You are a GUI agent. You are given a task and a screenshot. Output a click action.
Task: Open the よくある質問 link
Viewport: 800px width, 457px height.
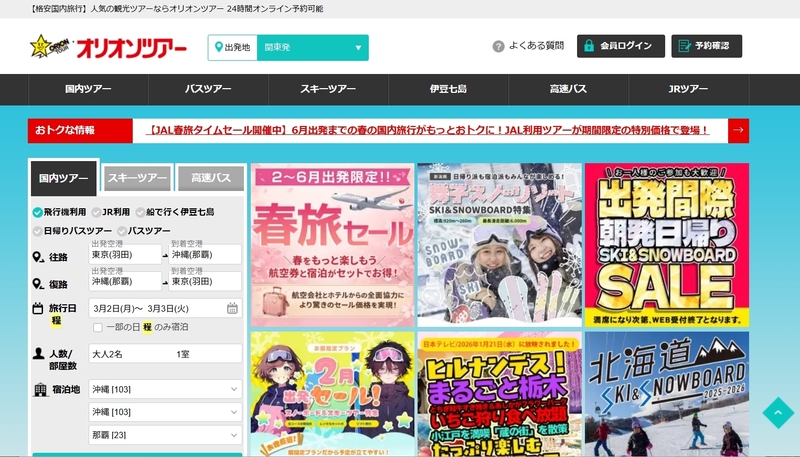(x=536, y=46)
